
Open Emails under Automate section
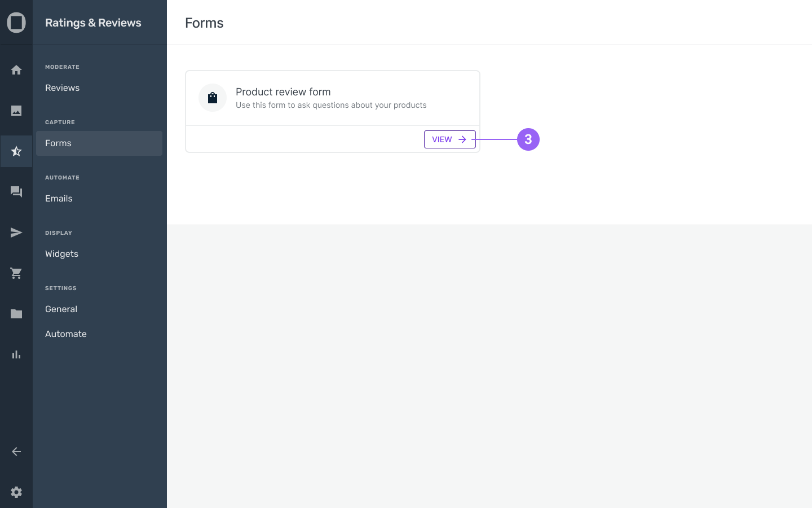point(59,199)
